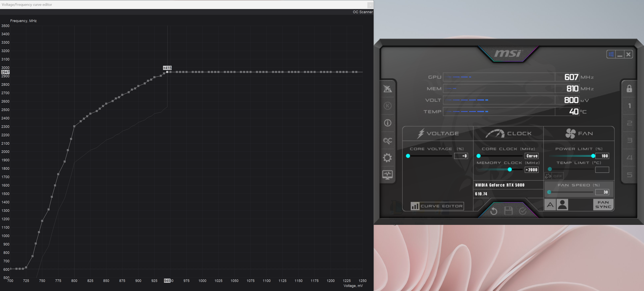Screen dimensions: 644x291
Task: Toggle auto fan speed with the A button
Action: pyautogui.click(x=550, y=205)
